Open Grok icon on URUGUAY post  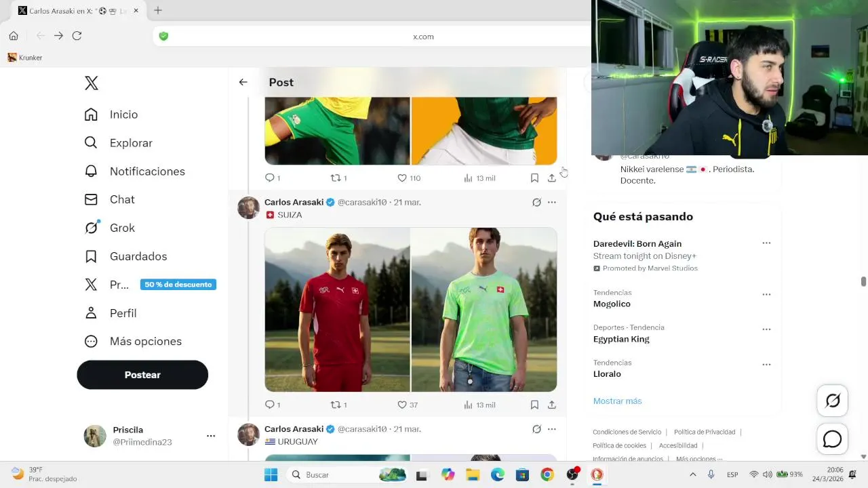[x=536, y=429]
